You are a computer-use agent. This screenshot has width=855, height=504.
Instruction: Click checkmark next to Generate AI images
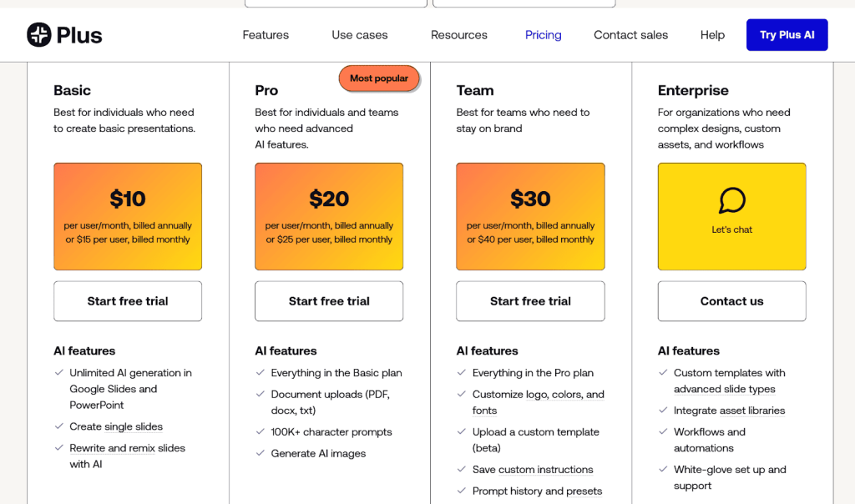[x=261, y=453]
